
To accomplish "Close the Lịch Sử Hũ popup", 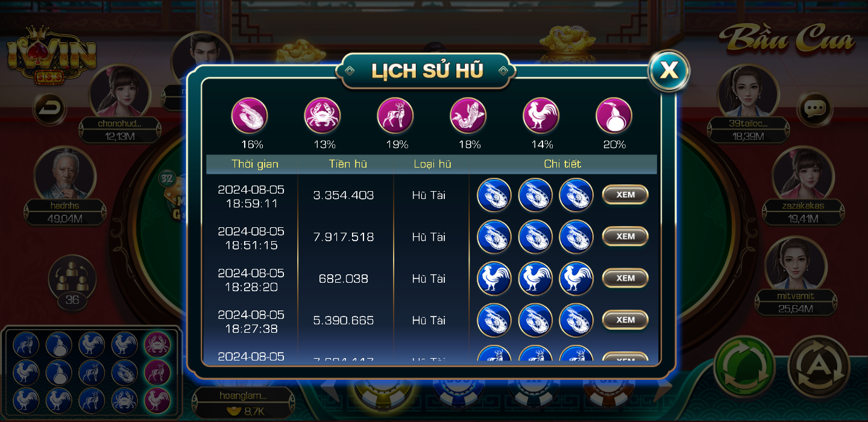I will (669, 70).
